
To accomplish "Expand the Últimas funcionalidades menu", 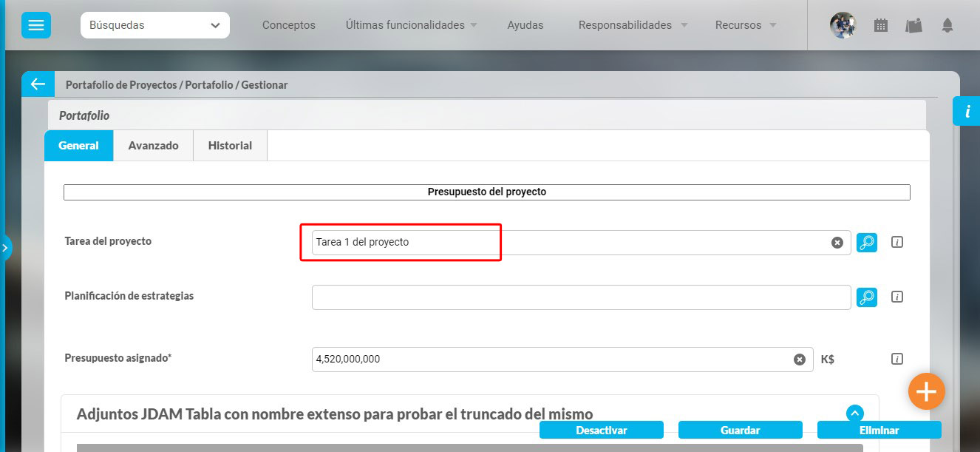I will (x=411, y=25).
